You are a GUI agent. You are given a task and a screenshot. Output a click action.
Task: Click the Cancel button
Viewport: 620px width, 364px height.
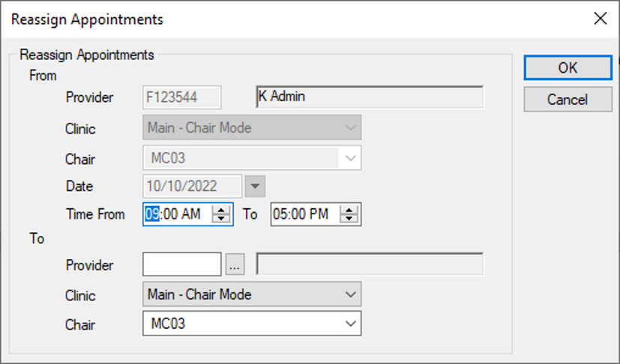pos(568,100)
